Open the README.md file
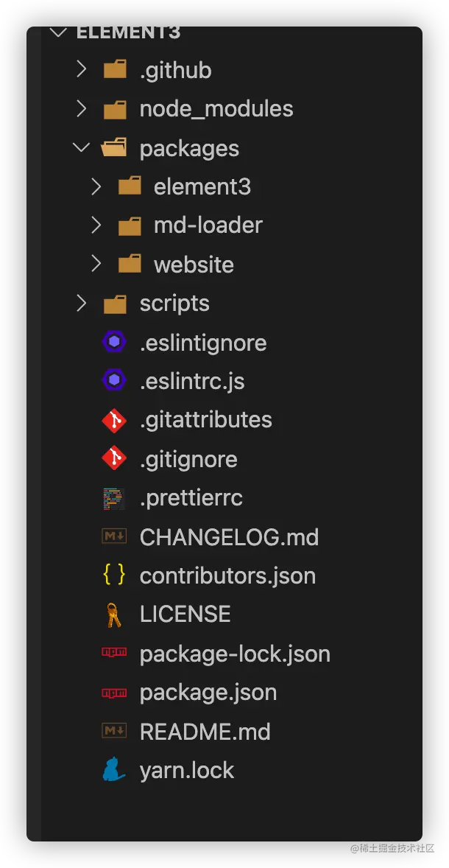 [205, 732]
